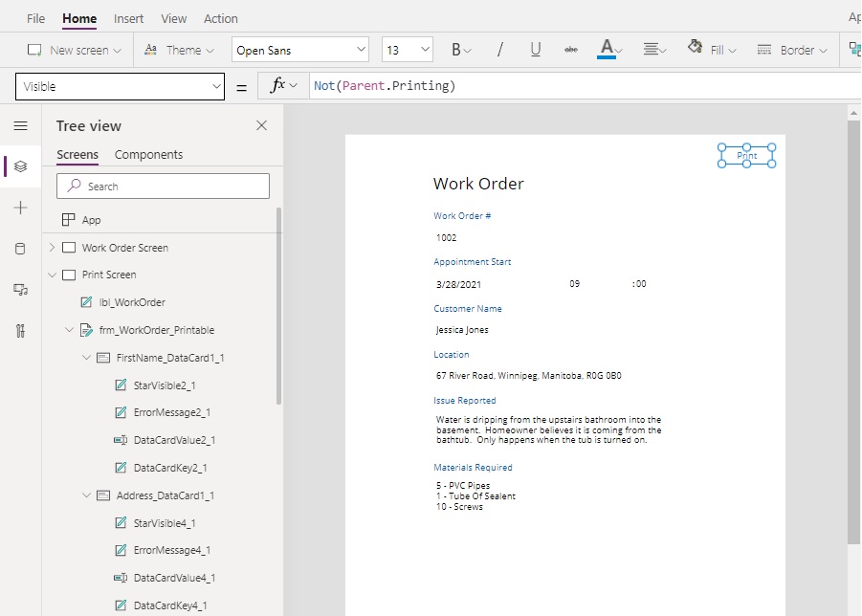Open the Visible property dropdown
Image resolution: width=862 pixels, height=616 pixels.
point(120,86)
